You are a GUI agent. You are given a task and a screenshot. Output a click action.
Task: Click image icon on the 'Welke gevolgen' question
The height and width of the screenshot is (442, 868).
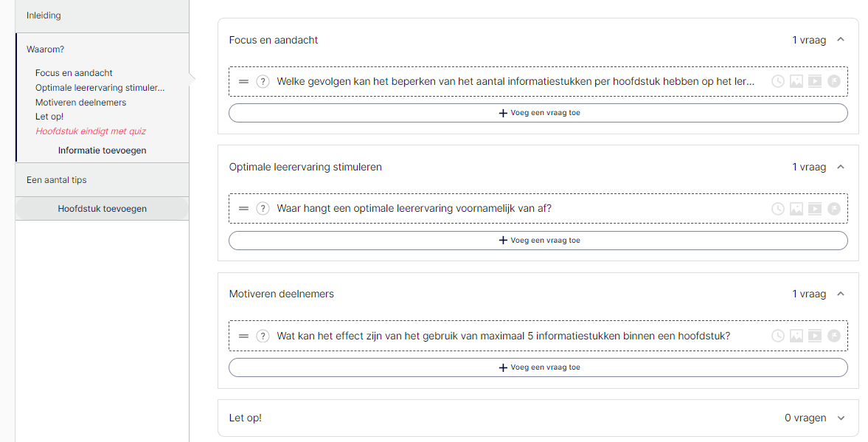796,81
